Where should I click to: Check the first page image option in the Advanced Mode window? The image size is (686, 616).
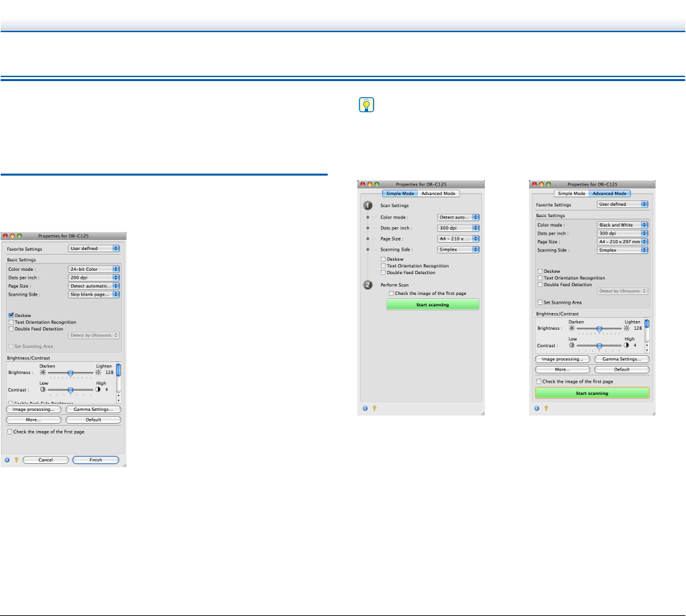[539, 381]
